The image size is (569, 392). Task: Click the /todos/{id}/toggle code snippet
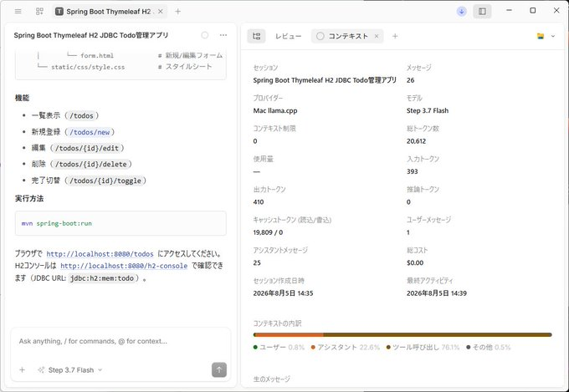click(105, 181)
